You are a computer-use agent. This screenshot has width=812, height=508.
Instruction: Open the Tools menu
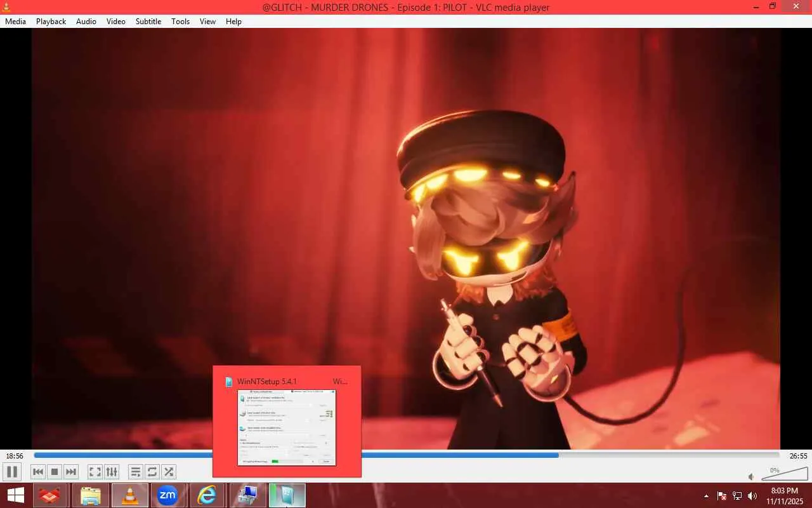181,21
